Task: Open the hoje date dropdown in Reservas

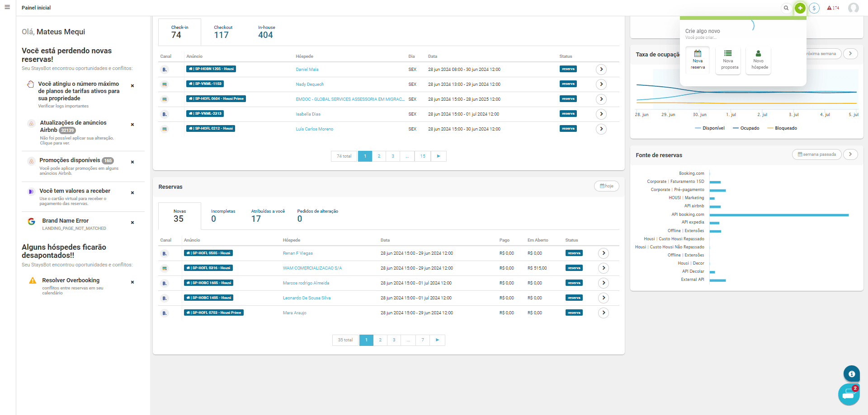Action: (x=607, y=186)
